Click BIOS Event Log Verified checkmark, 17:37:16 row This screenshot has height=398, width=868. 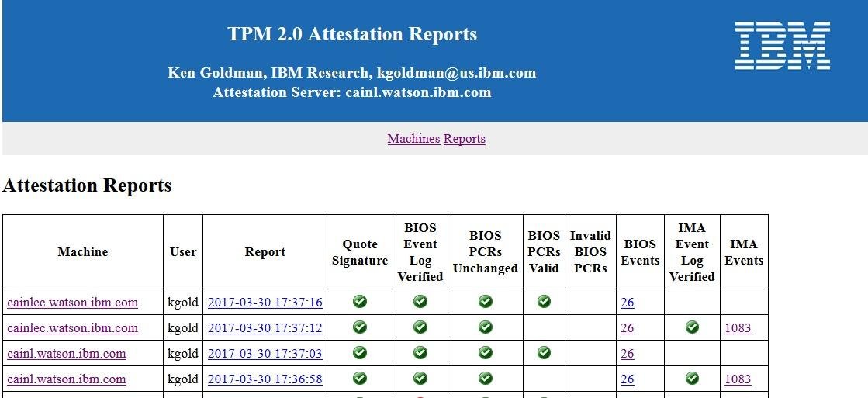(x=420, y=301)
